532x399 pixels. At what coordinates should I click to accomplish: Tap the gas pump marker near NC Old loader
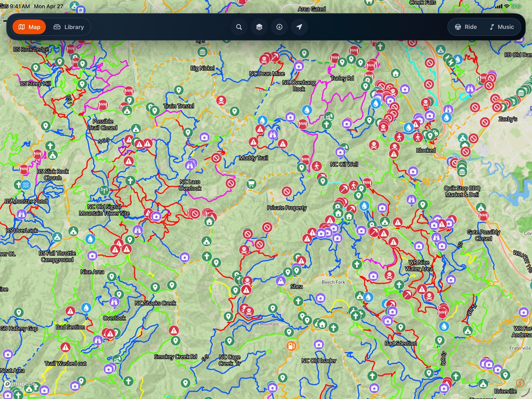tap(292, 345)
